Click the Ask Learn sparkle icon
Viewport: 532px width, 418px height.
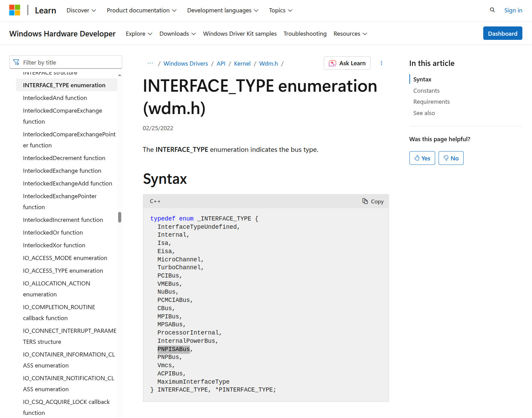332,63
